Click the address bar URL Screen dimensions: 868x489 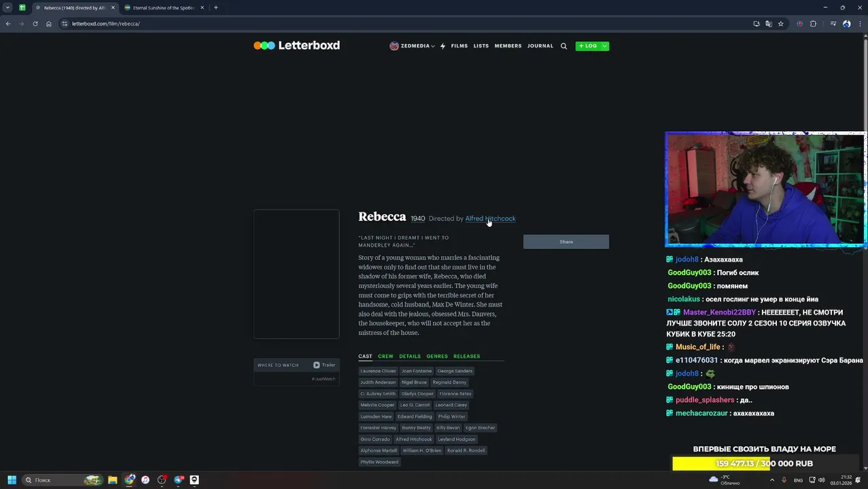coord(106,24)
